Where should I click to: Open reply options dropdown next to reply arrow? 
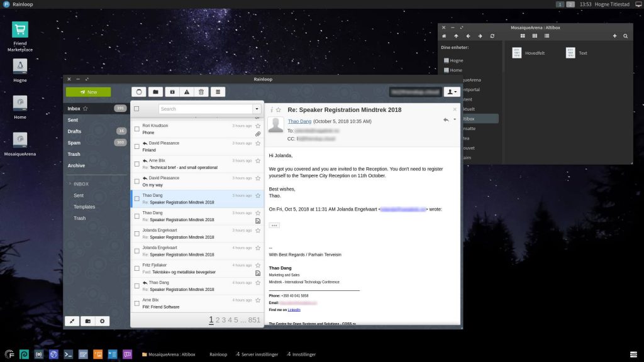point(455,119)
